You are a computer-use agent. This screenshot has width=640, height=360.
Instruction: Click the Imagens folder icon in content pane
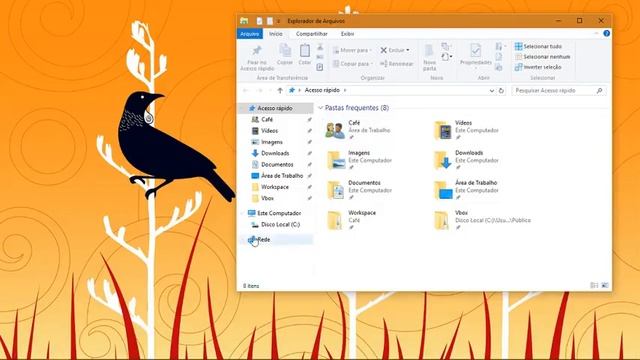point(336,160)
